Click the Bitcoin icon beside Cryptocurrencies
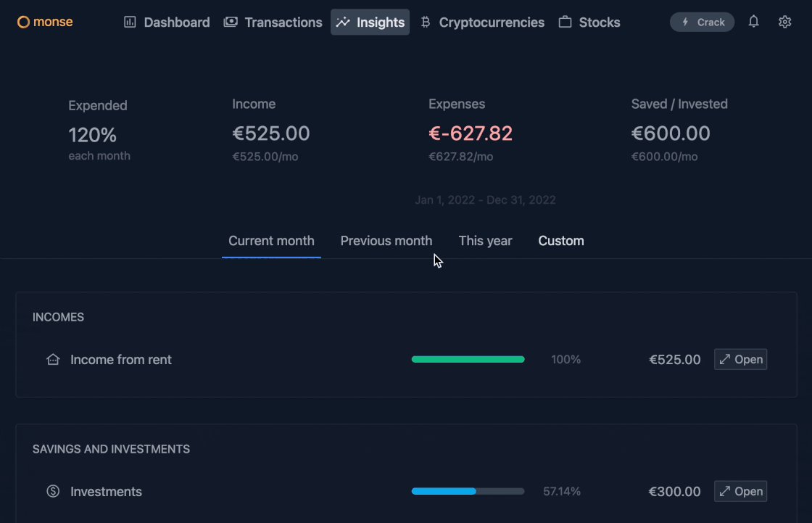 (426, 22)
